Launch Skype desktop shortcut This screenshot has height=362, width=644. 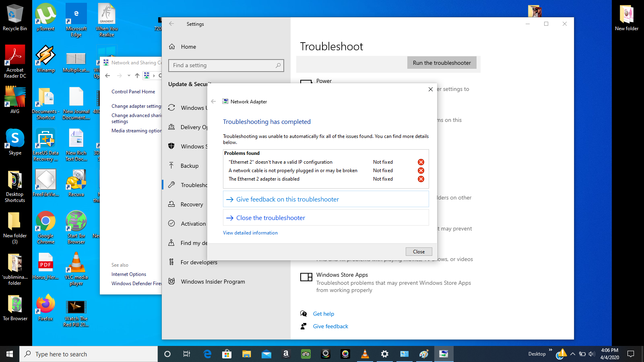click(15, 142)
